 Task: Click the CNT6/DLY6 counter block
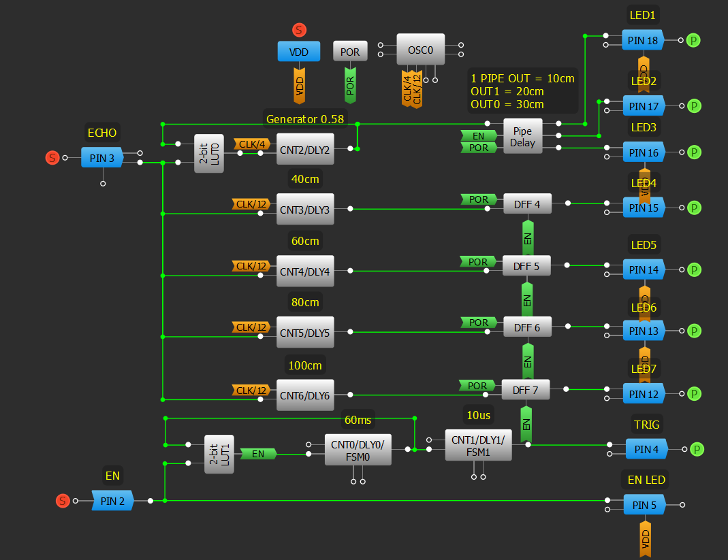tap(305, 395)
